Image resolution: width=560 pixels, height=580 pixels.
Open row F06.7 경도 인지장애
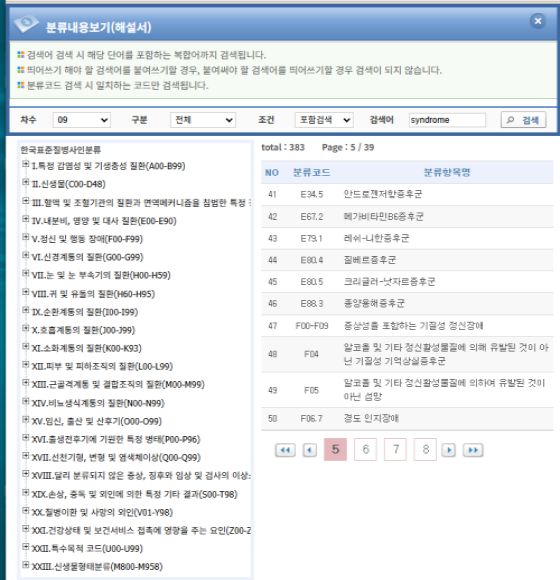tap(407, 419)
